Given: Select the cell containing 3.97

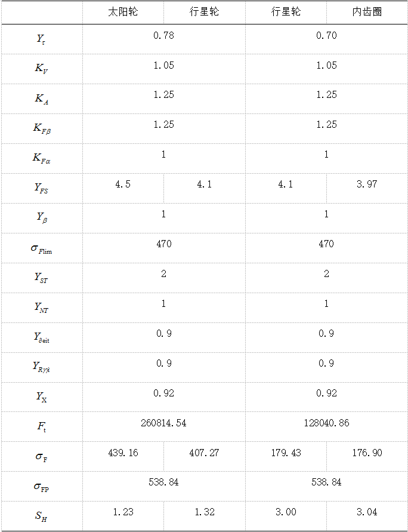Looking at the screenshot, I should click(x=367, y=184).
